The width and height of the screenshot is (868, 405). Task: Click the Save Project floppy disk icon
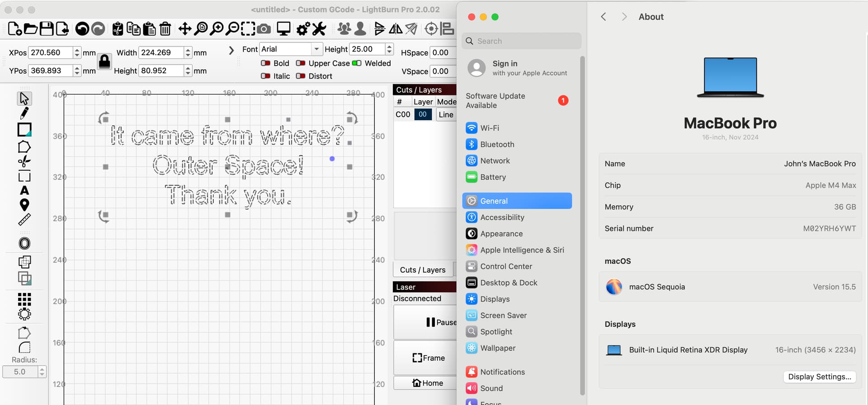click(x=47, y=29)
